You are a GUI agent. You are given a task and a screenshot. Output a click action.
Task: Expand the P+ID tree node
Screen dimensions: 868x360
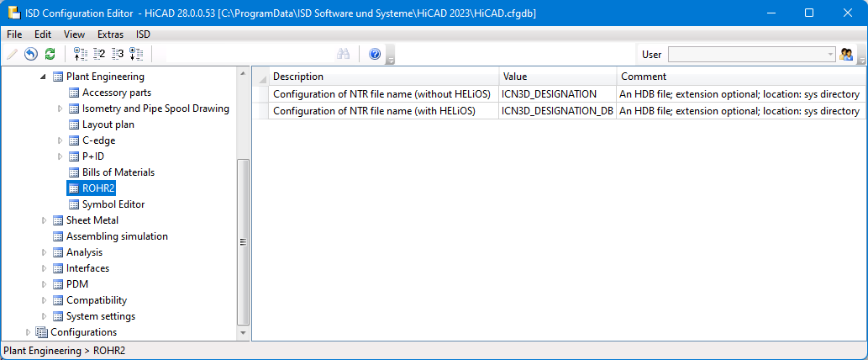click(x=60, y=156)
